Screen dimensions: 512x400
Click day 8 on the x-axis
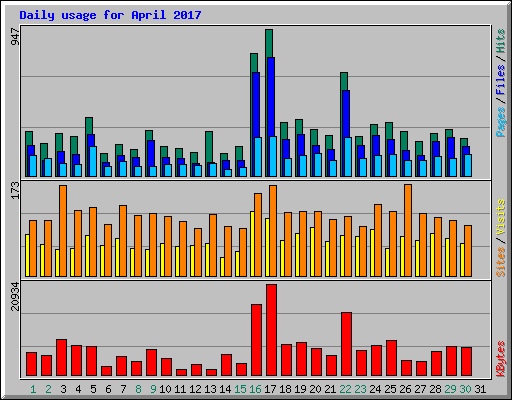[x=138, y=389]
